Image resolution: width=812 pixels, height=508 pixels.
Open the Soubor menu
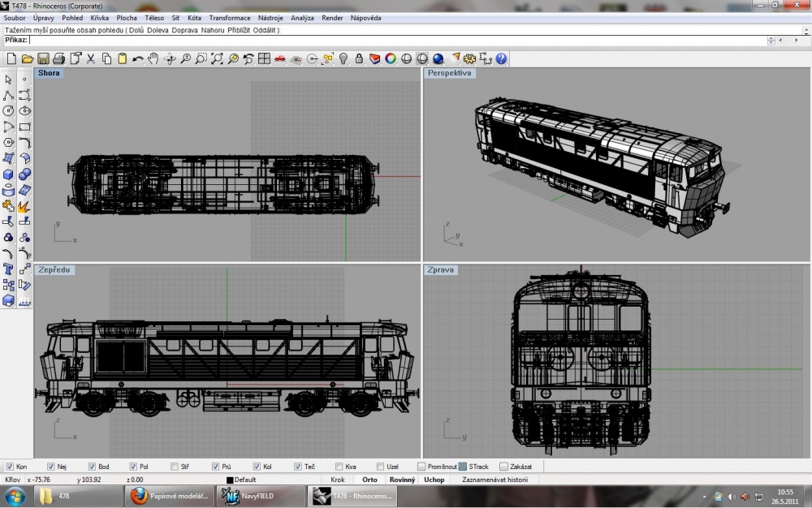click(15, 18)
